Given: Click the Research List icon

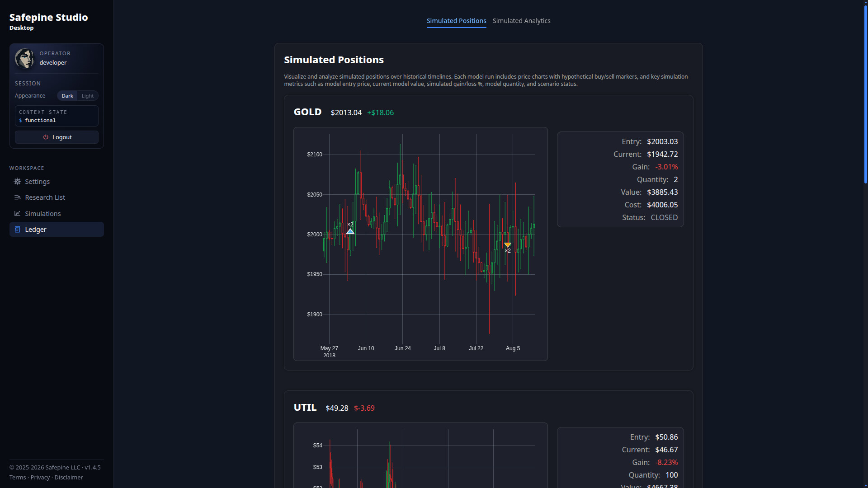Looking at the screenshot, I should pos(17,197).
